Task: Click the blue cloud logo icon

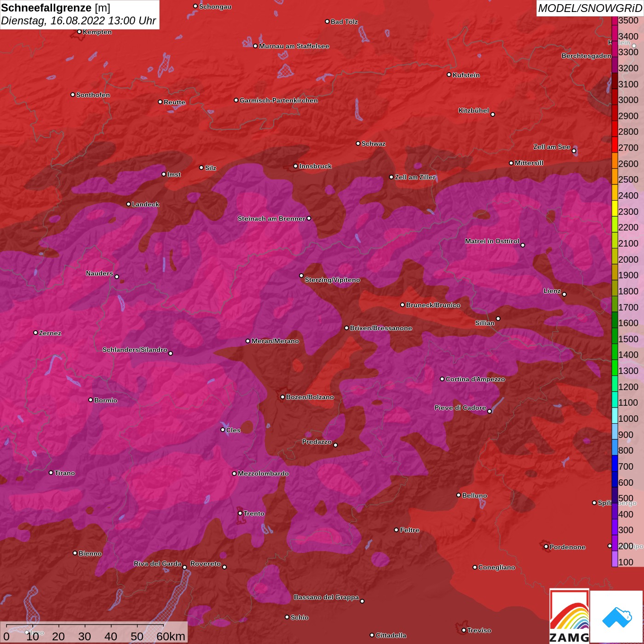Action: click(x=617, y=617)
